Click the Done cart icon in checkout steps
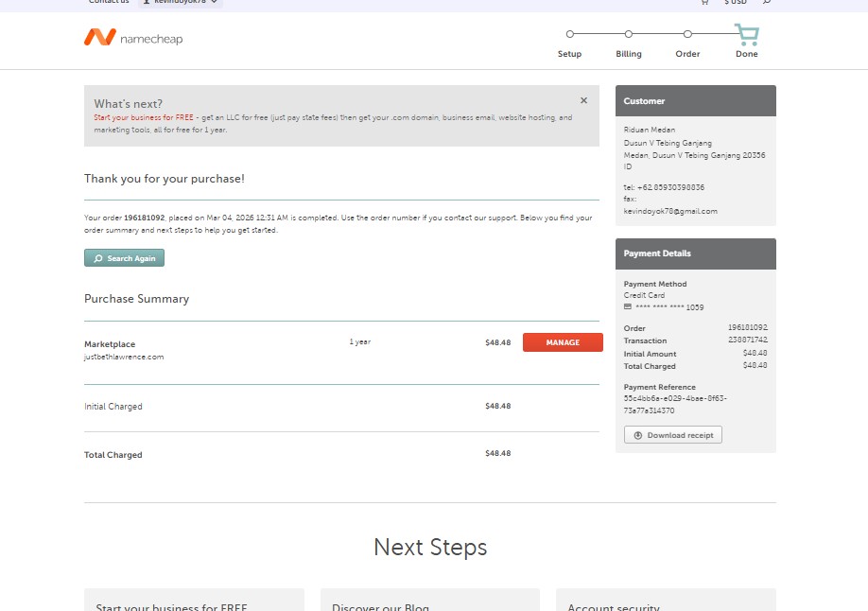The height and width of the screenshot is (611, 868). (747, 36)
